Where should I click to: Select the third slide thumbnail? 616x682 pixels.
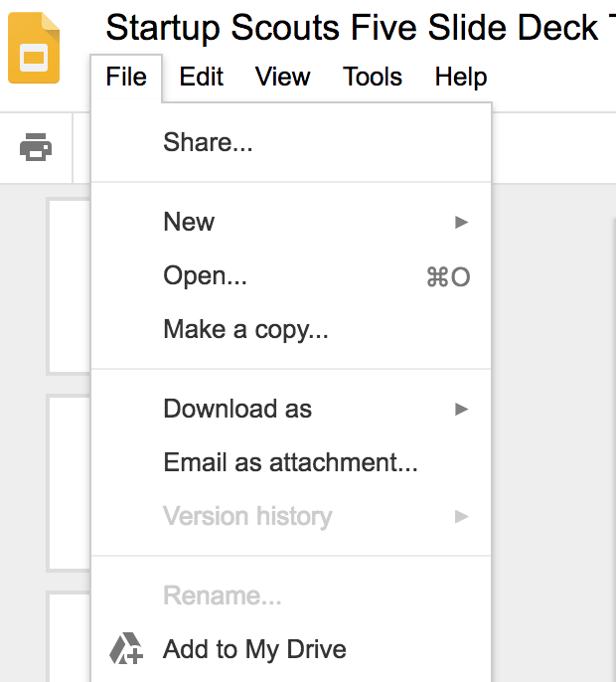68,636
